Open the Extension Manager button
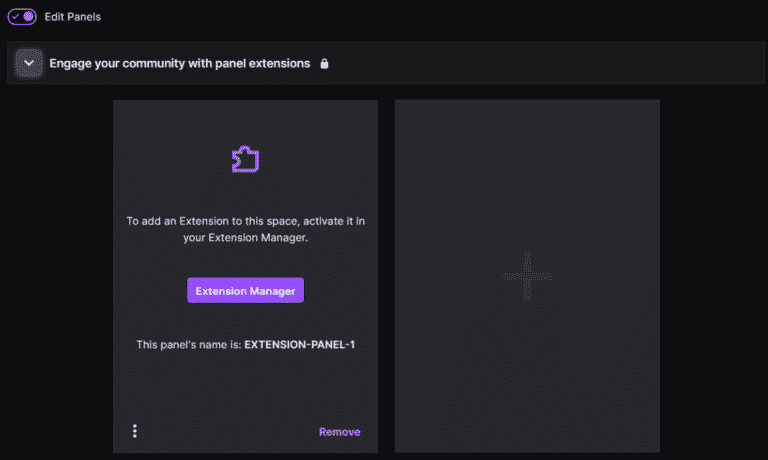 coord(245,291)
